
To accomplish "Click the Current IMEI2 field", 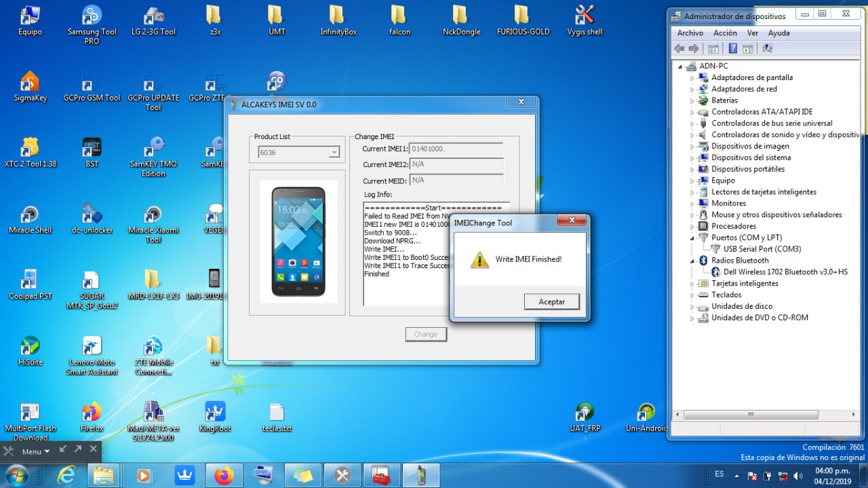I will tap(456, 164).
